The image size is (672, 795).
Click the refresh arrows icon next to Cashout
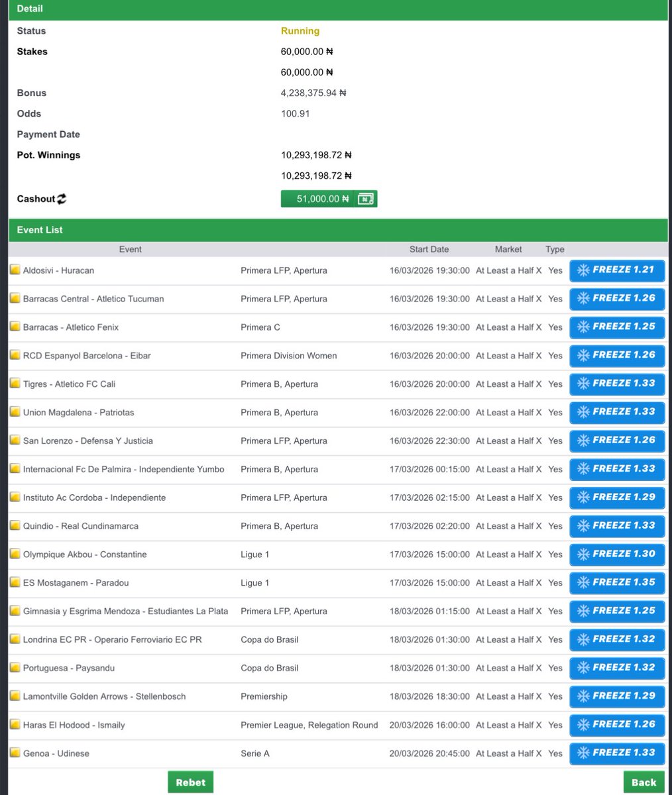tap(62, 199)
